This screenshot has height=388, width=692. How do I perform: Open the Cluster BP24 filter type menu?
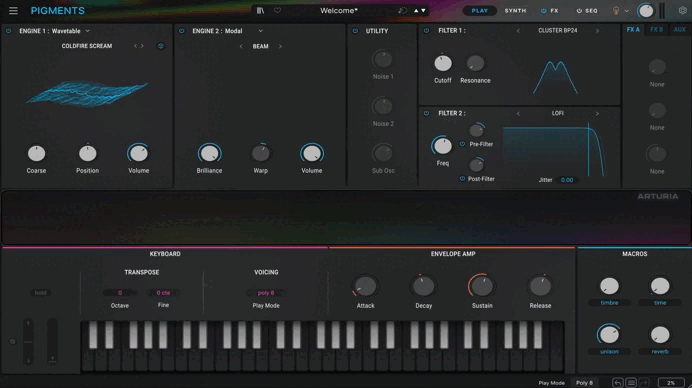[x=557, y=30]
